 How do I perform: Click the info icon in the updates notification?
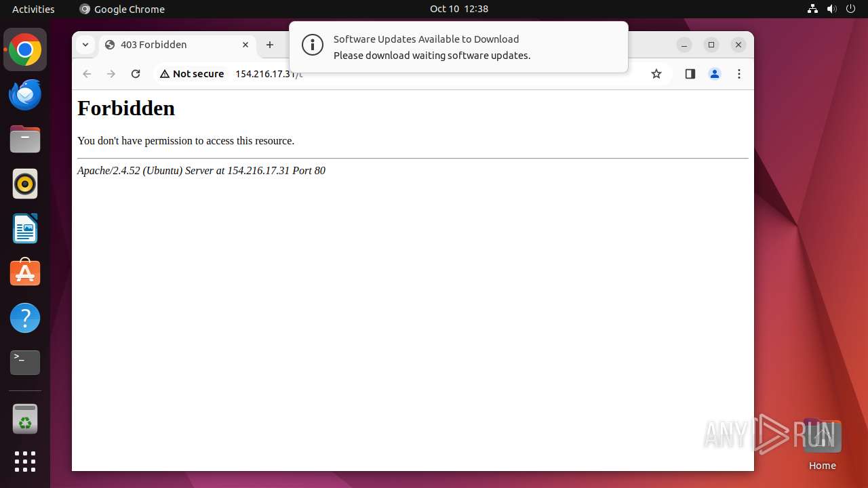point(313,45)
